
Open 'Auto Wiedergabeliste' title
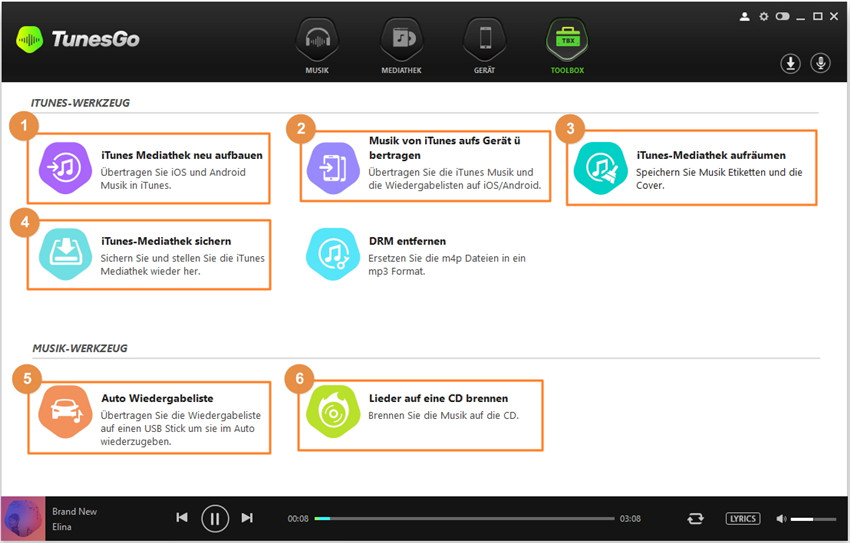[157, 398]
